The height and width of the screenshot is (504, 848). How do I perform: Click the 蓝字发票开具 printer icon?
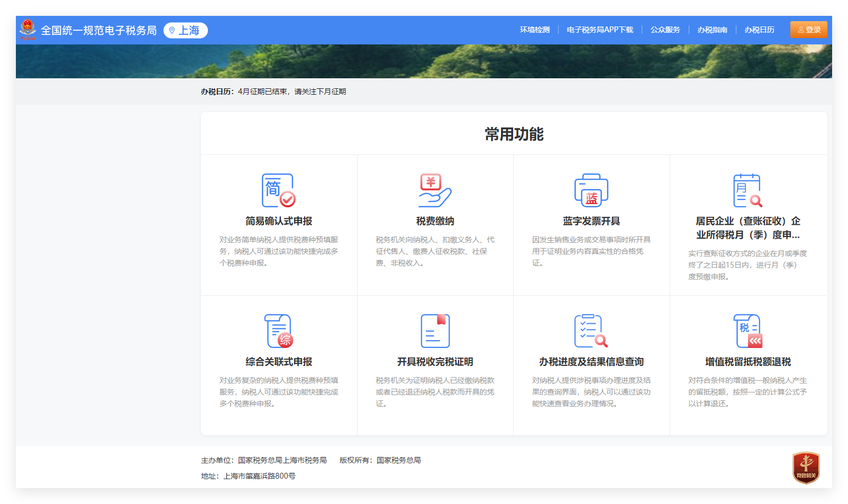pos(591,190)
